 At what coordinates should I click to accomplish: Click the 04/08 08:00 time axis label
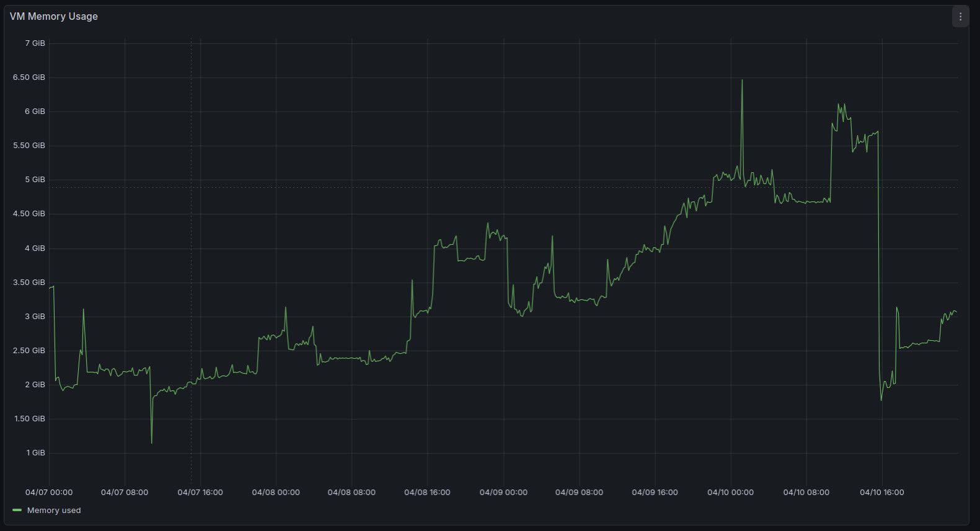point(351,493)
